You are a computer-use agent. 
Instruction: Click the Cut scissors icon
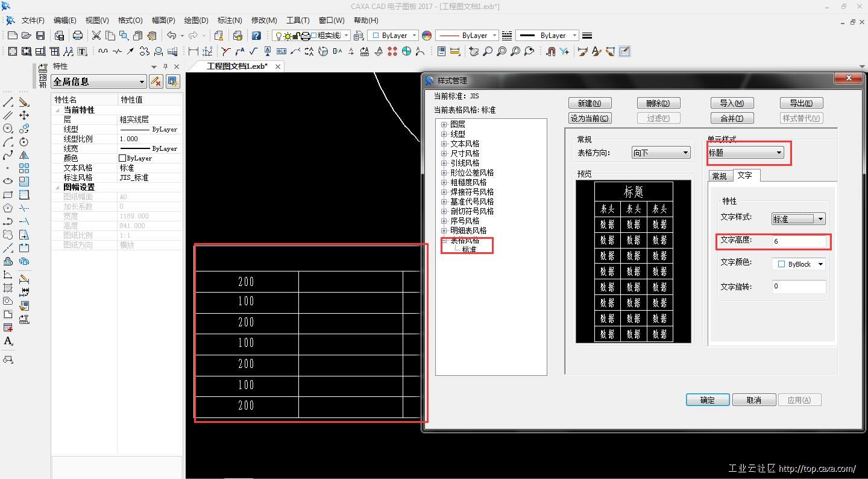(96, 36)
